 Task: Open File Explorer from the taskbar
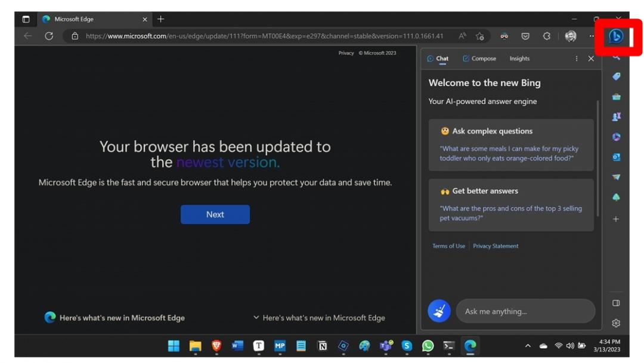[195, 346]
